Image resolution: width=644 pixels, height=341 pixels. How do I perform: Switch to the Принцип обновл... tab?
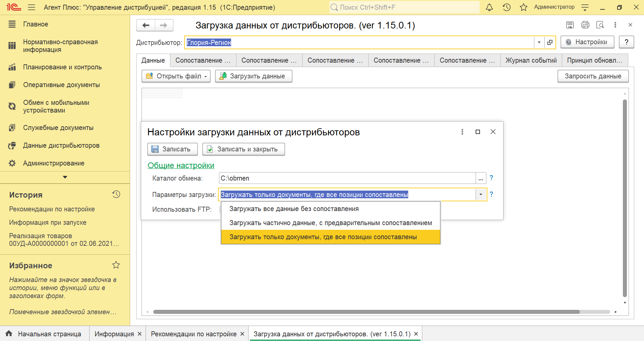(595, 60)
